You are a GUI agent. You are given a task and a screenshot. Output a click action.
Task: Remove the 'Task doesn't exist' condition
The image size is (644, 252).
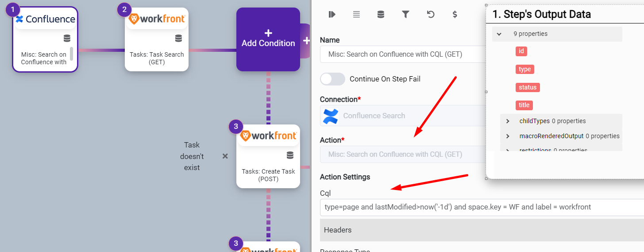pos(225,156)
